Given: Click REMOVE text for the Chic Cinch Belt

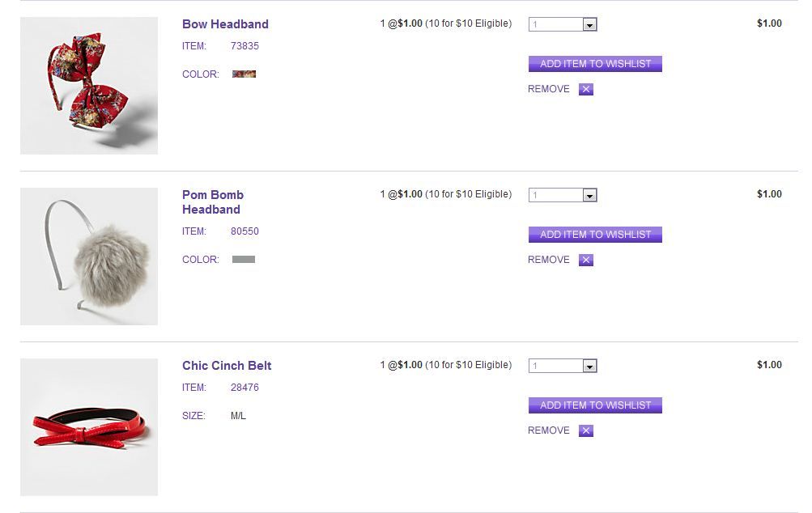Looking at the screenshot, I should point(549,430).
